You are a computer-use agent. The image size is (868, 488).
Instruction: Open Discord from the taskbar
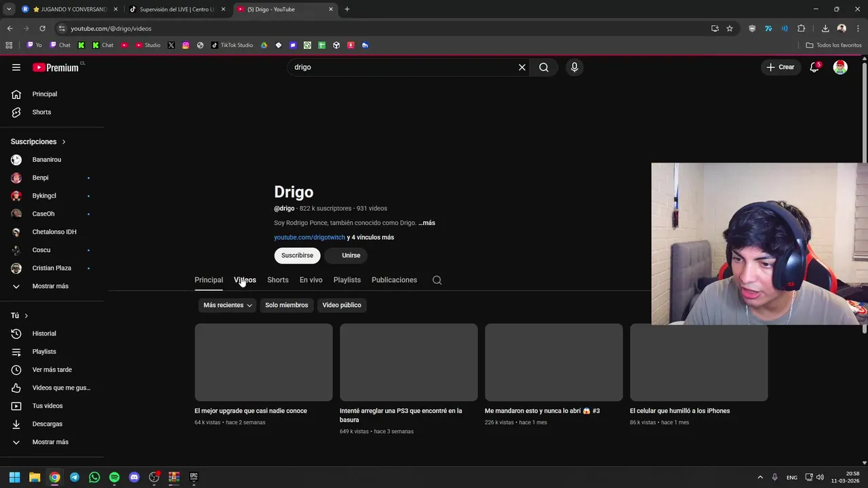click(x=134, y=477)
